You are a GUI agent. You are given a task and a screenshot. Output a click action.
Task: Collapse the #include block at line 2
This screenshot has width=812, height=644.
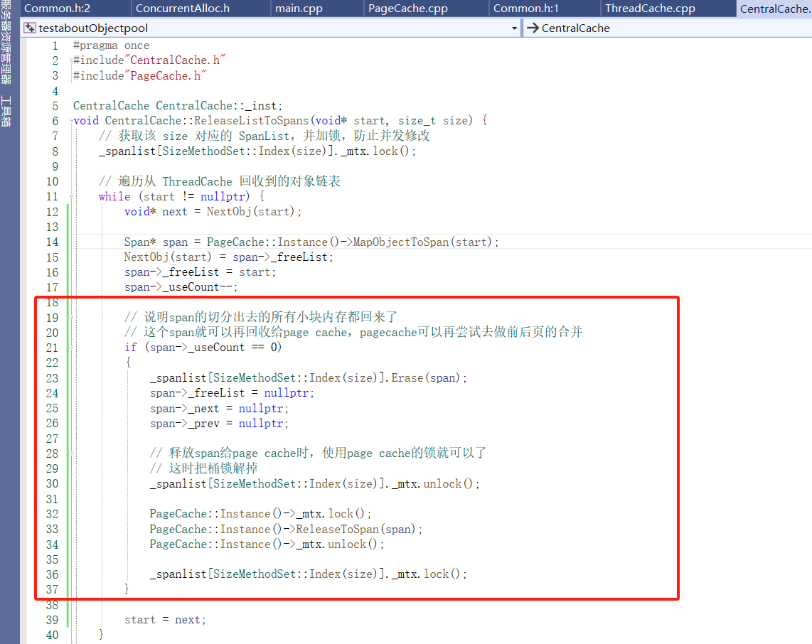pos(72,60)
